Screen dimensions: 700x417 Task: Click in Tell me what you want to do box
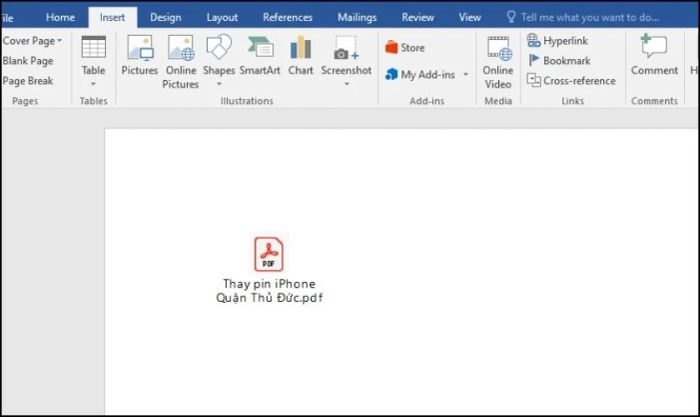[590, 17]
